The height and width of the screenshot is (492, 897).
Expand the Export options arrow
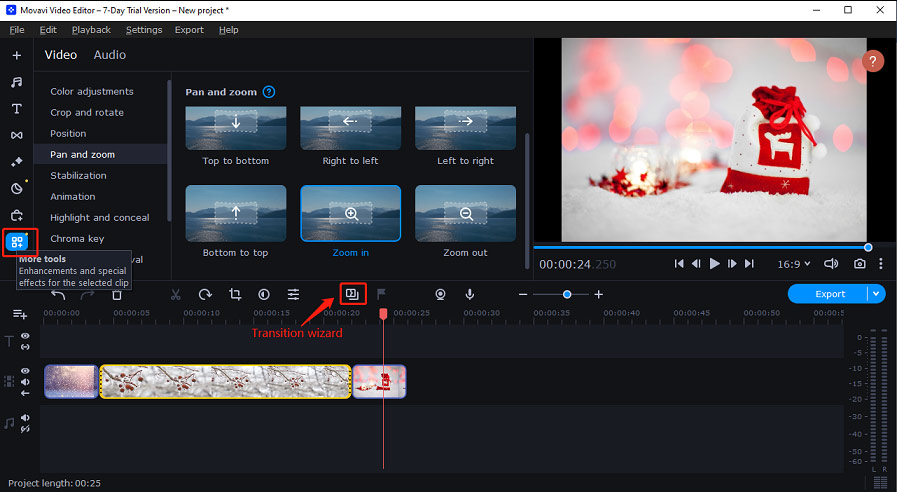[876, 293]
